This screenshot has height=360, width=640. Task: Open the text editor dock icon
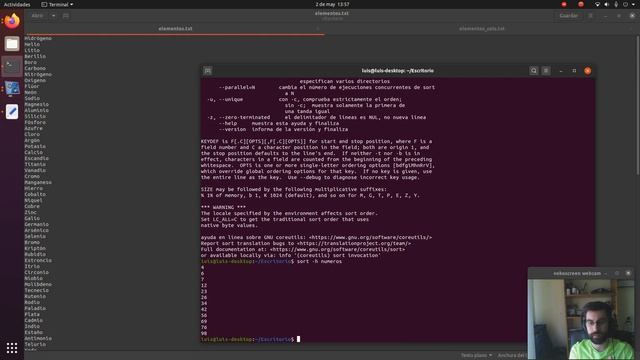(12, 111)
